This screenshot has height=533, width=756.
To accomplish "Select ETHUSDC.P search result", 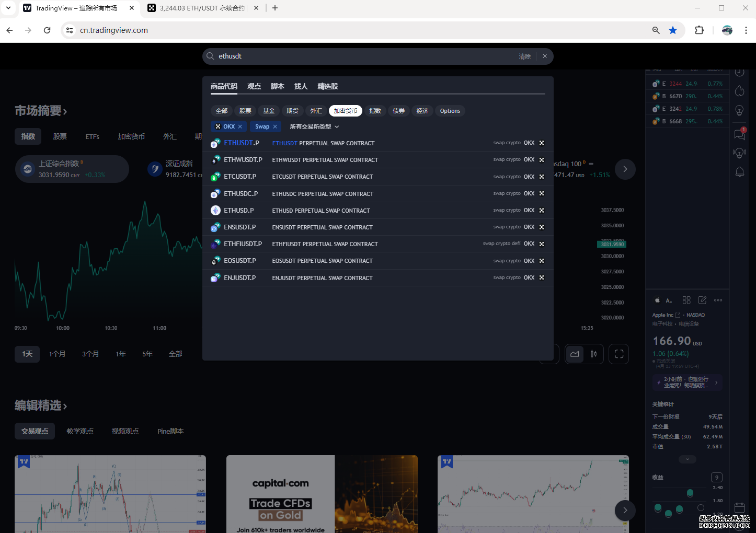I will pos(378,193).
